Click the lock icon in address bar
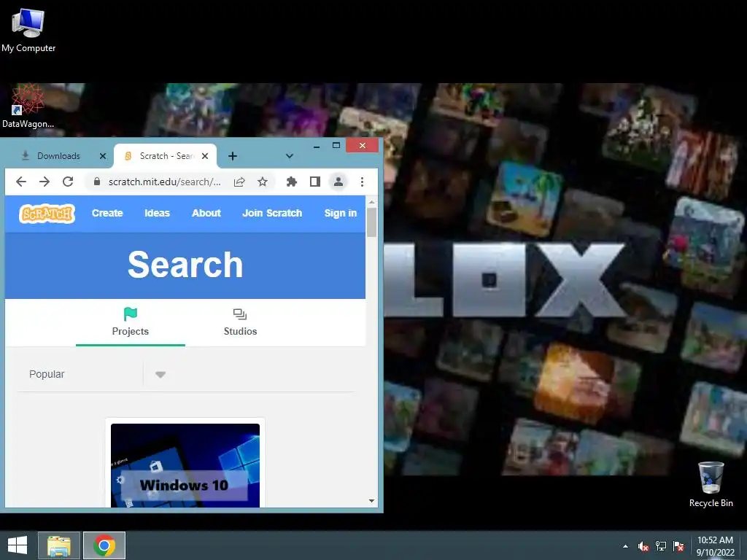This screenshot has width=747, height=560. pos(97,182)
